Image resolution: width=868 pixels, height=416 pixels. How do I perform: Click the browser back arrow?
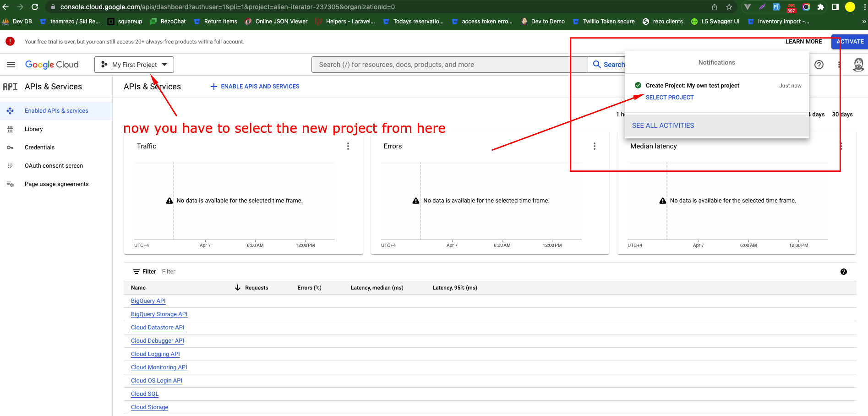(6, 7)
